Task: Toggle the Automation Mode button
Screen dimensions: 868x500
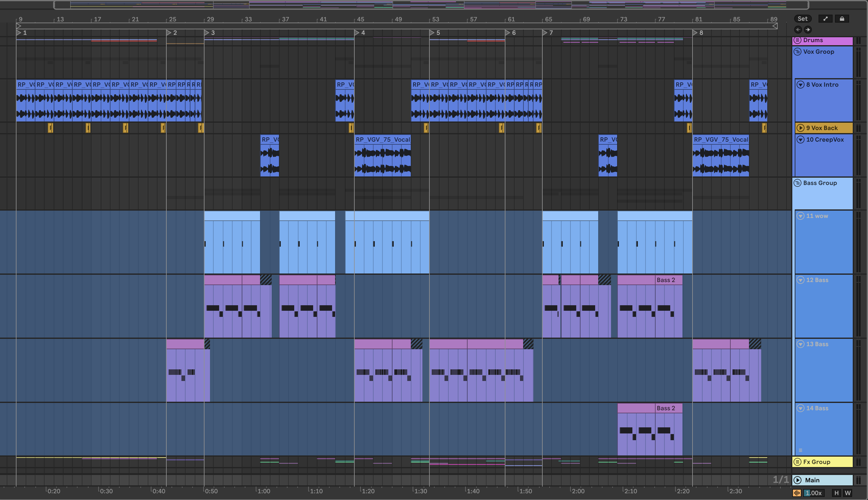Action: point(825,19)
